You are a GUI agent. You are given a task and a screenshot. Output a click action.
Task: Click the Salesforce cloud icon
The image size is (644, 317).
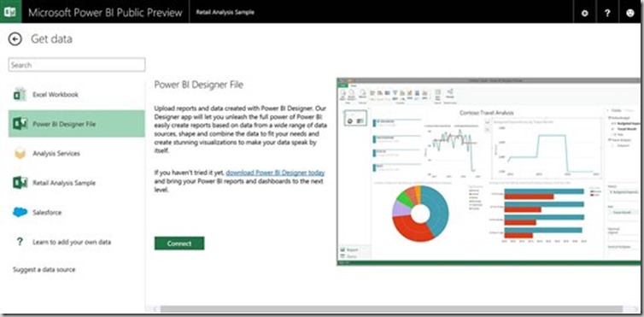20,212
